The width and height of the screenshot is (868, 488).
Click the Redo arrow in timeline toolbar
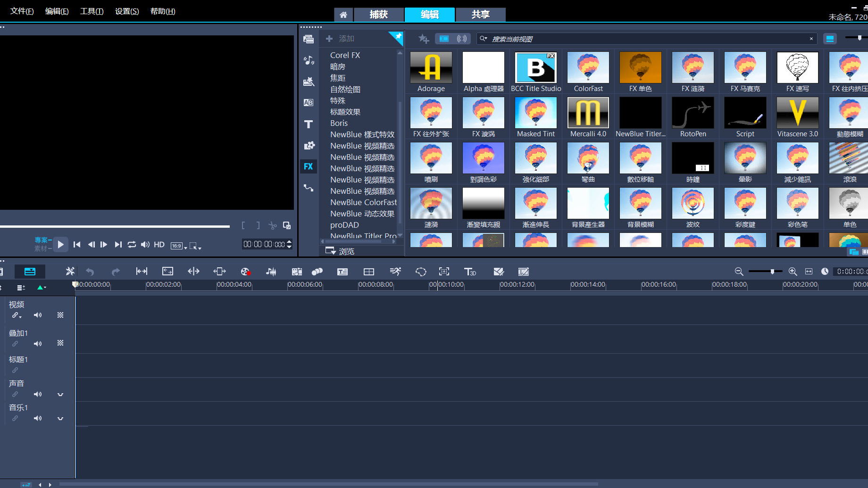coord(116,272)
